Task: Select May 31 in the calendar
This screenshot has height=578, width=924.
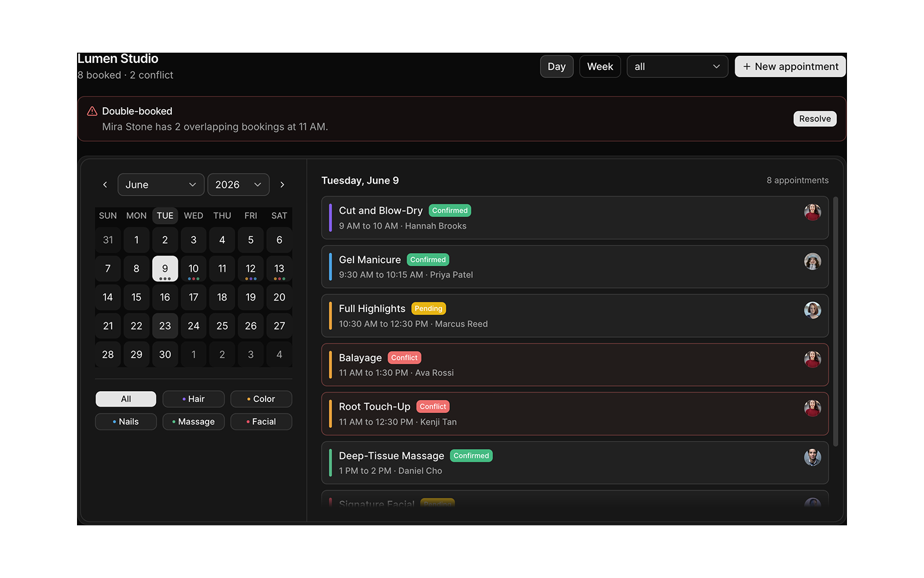Action: click(x=108, y=240)
